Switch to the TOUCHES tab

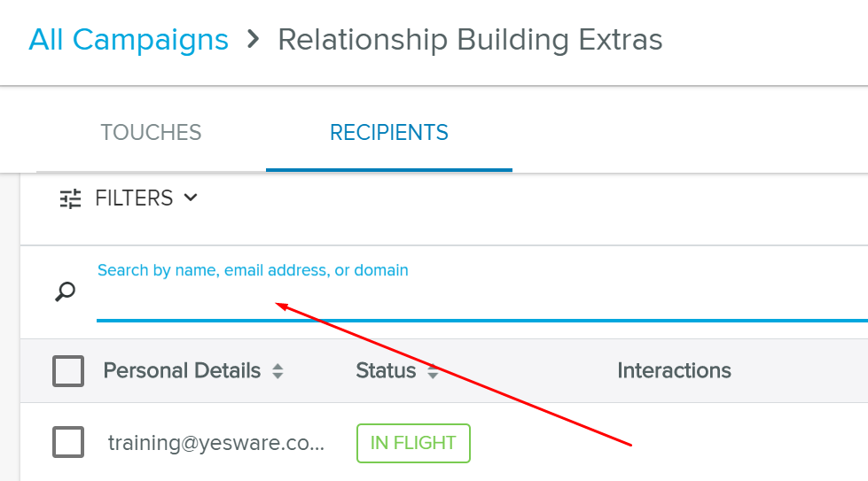tap(151, 133)
